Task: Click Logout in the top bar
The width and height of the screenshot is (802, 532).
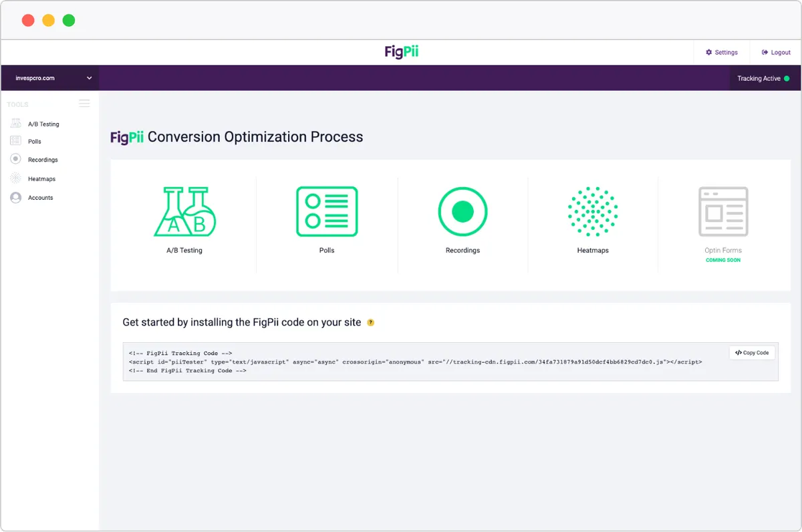Action: (x=776, y=52)
